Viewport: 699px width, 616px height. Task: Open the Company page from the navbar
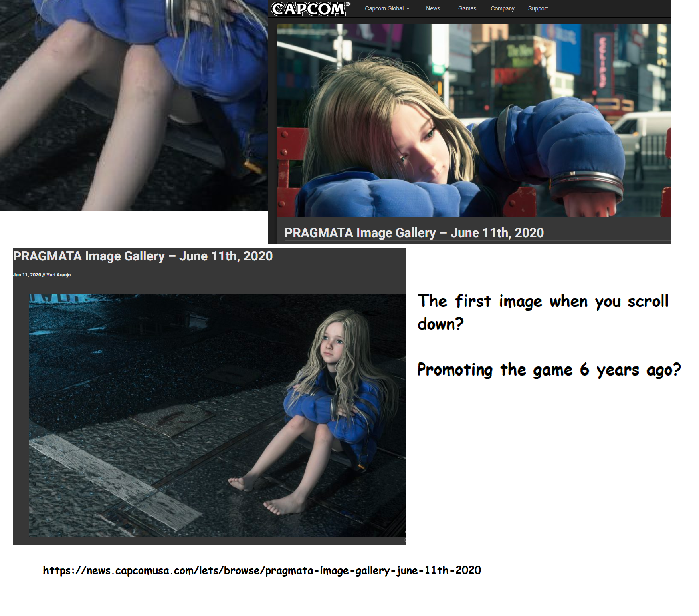(502, 8)
